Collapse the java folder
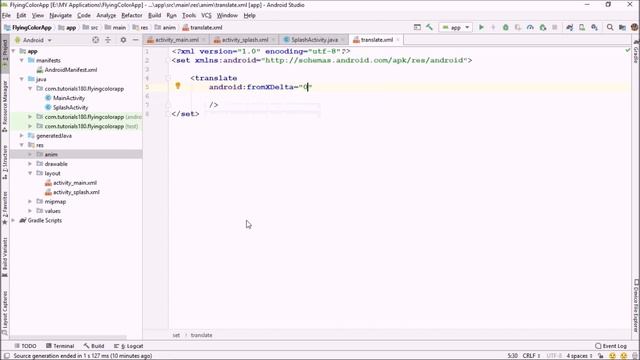640x360 pixels. 22,79
